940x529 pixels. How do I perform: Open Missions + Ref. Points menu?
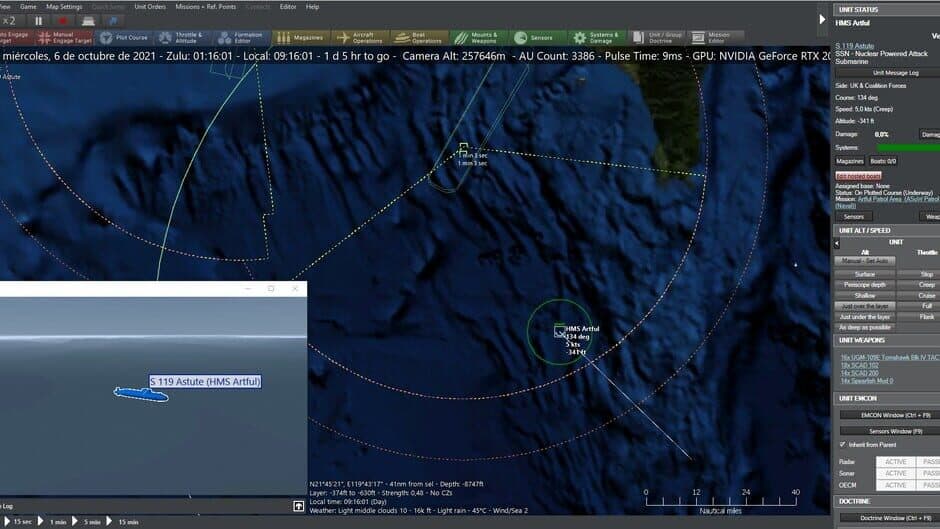206,7
